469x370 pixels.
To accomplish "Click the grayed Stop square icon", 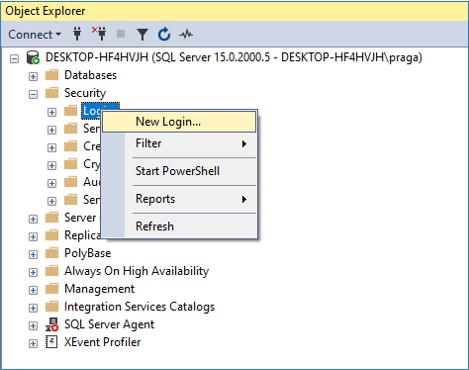I will [x=121, y=34].
